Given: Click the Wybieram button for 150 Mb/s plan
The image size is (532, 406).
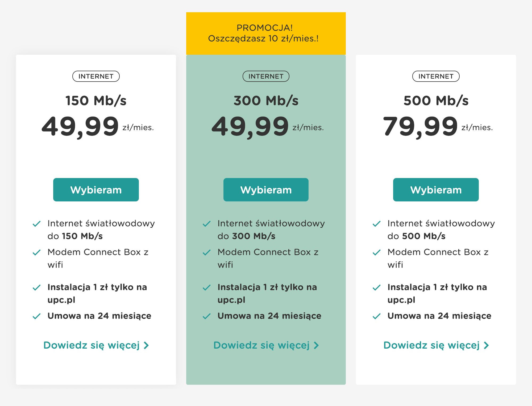Looking at the screenshot, I should coord(96,190).
